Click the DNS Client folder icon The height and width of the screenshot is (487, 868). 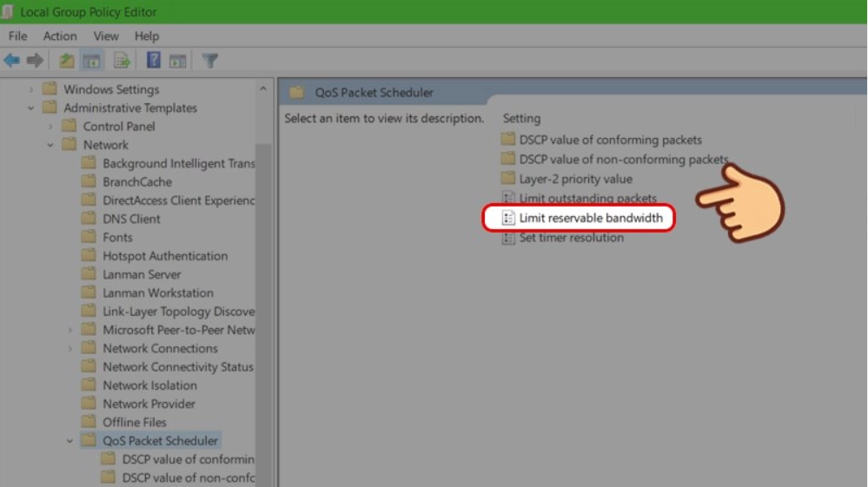pyautogui.click(x=89, y=219)
